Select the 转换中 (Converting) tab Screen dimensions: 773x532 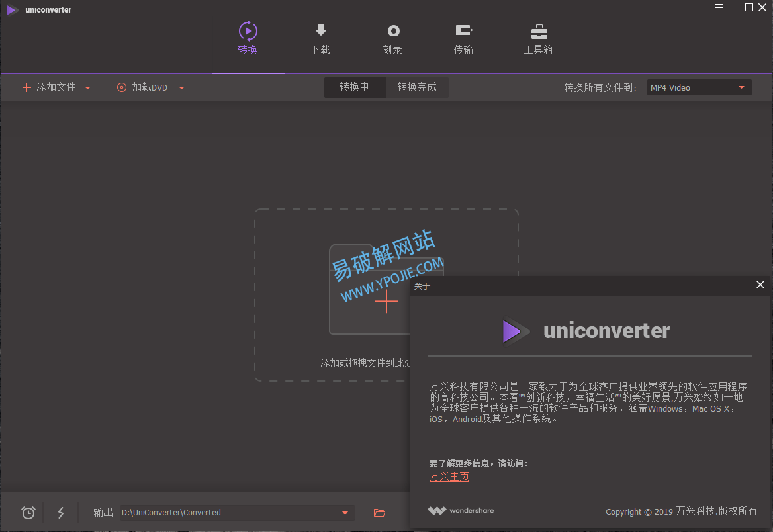pos(355,87)
